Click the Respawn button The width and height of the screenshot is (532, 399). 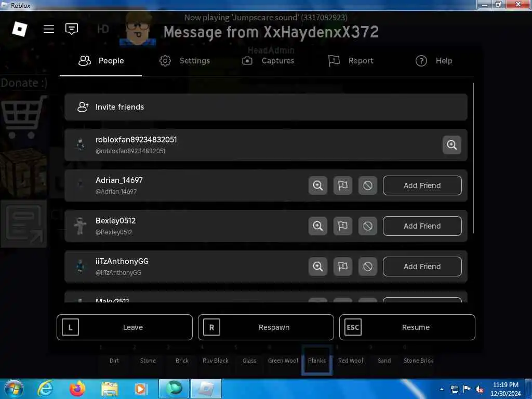pyautogui.click(x=265, y=327)
